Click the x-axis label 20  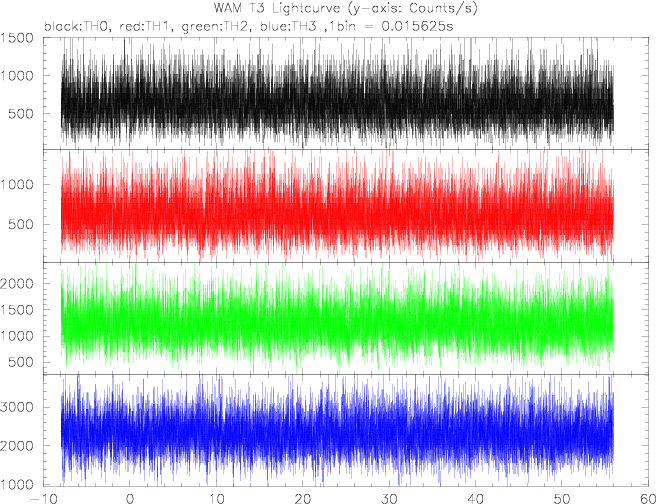pyautogui.click(x=303, y=499)
